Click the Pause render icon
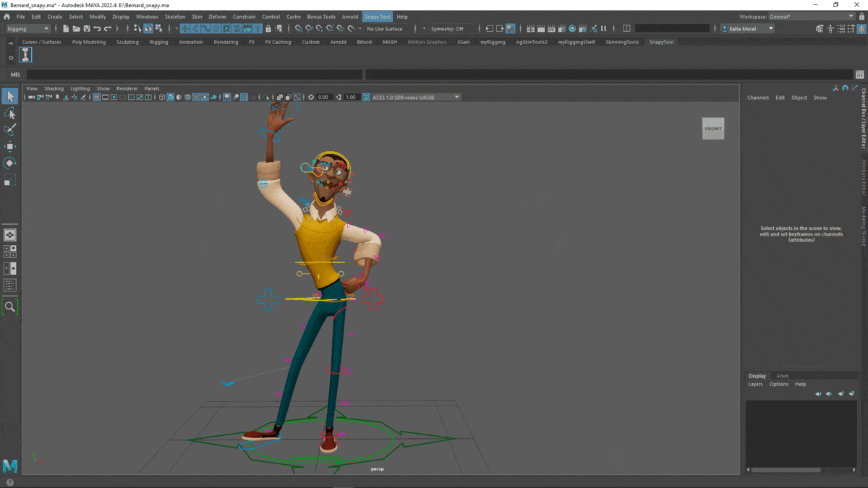The width and height of the screenshot is (868, 488). pyautogui.click(x=603, y=29)
